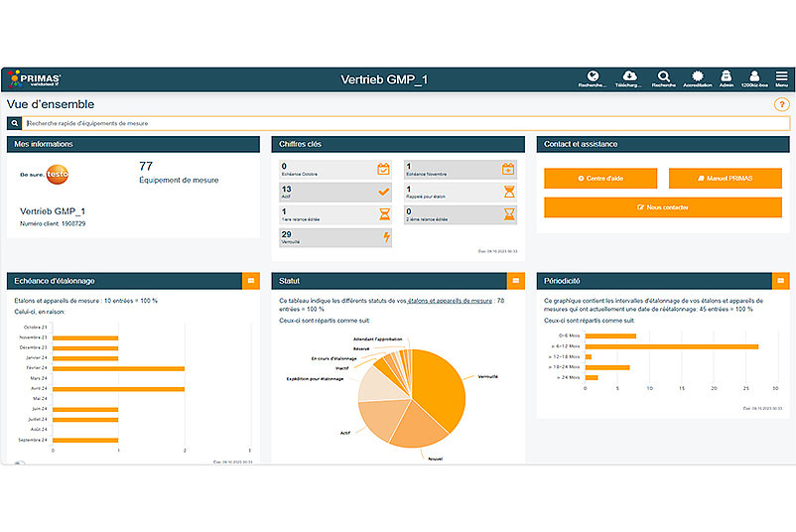Click the Verrouillé lightning bolt icon

tap(386, 237)
